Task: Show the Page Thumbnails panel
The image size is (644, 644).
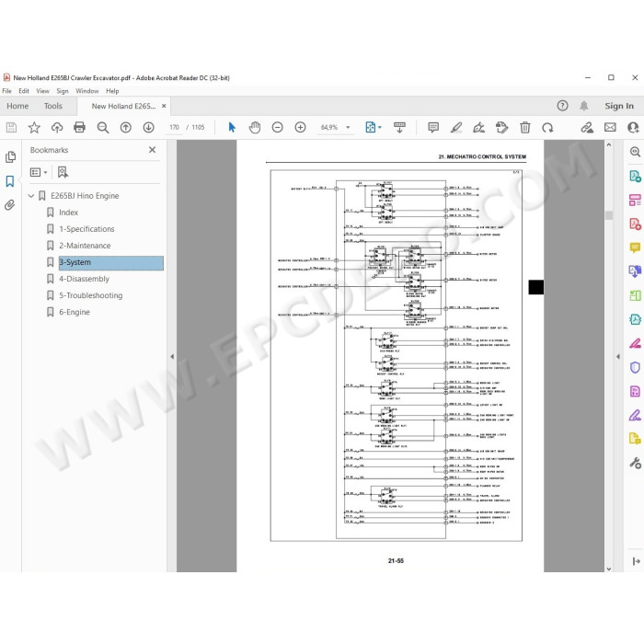Action: pos(10,156)
